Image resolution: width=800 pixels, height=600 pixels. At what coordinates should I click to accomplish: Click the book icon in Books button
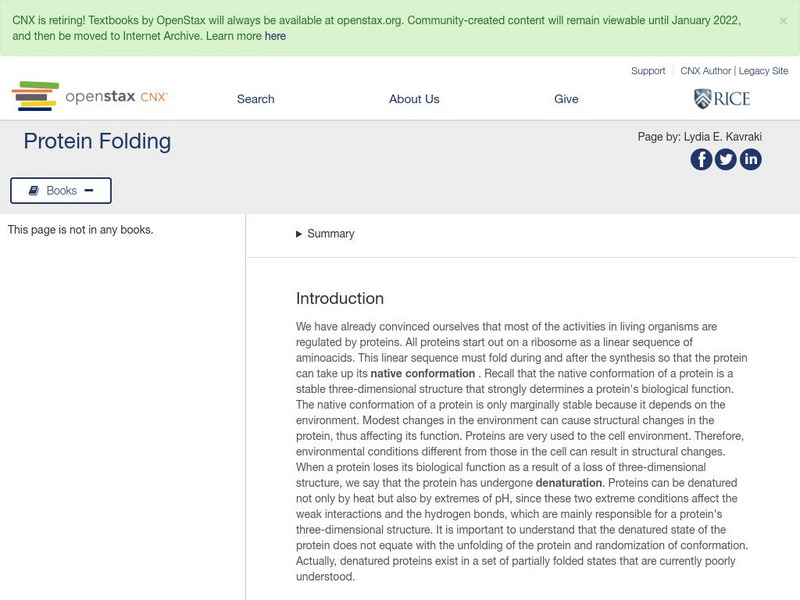(34, 190)
